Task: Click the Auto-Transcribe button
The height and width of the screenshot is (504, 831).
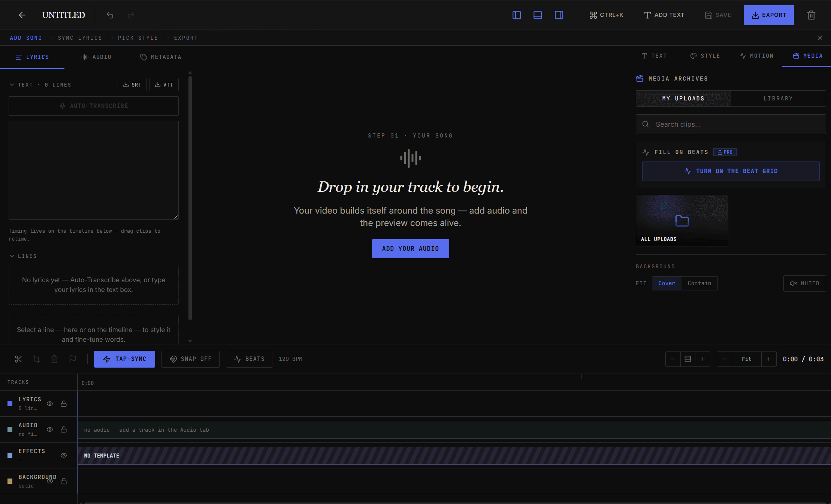Action: 94,106
